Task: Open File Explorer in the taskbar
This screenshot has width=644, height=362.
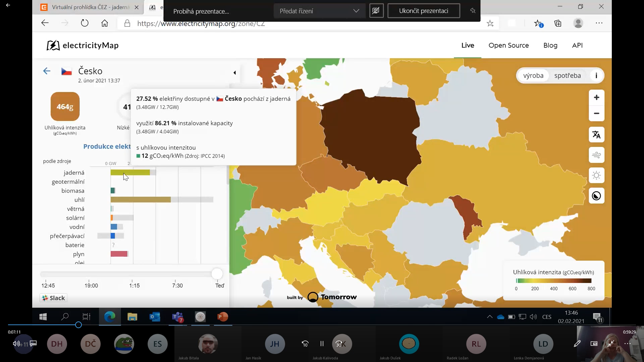Action: (x=132, y=316)
